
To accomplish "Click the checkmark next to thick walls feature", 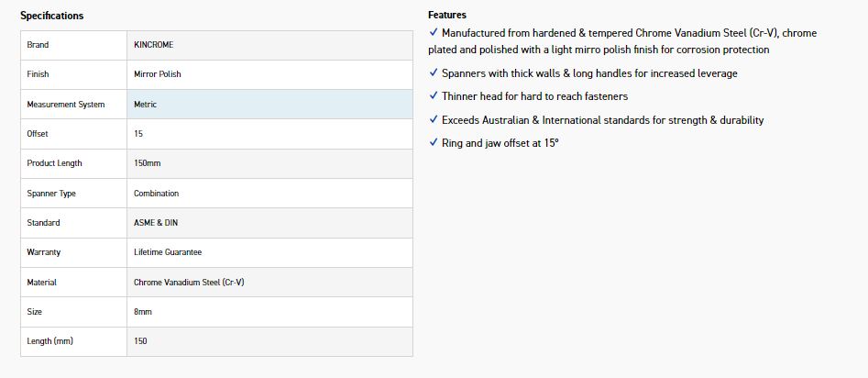I will (434, 72).
